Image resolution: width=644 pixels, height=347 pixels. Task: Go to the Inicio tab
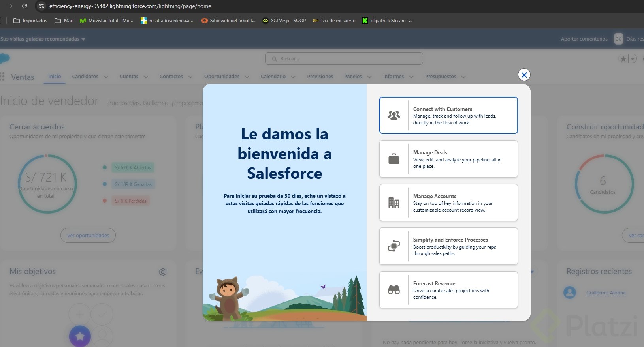55,77
